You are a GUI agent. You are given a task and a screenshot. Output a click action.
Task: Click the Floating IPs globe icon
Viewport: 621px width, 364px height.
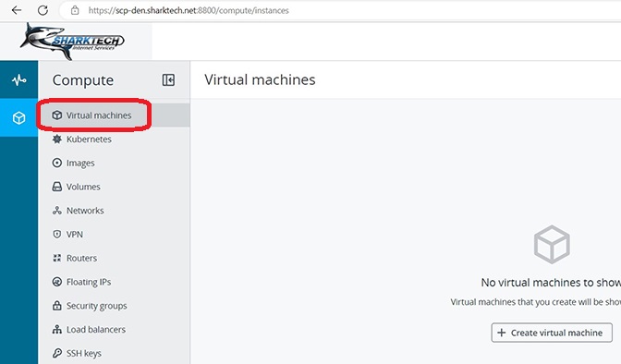(57, 282)
